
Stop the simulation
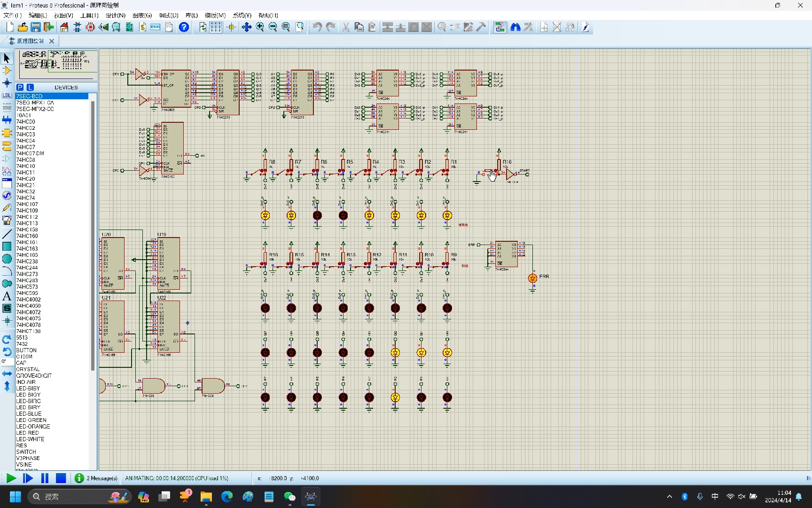pyautogui.click(x=61, y=478)
